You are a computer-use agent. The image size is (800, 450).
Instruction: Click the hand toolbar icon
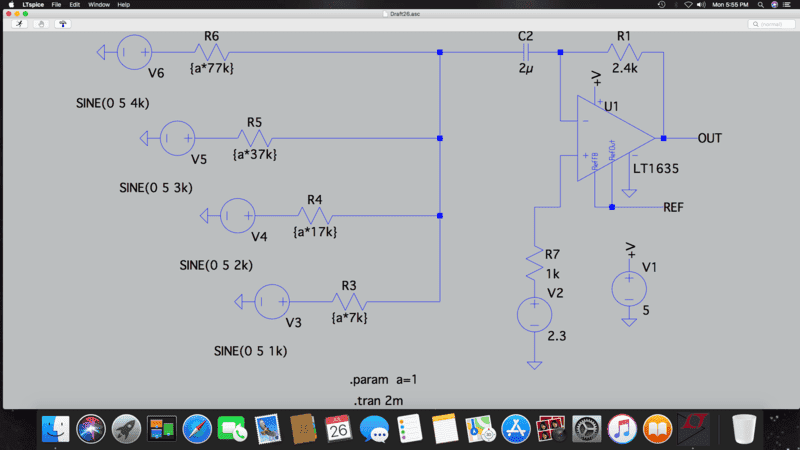pyautogui.click(x=42, y=23)
